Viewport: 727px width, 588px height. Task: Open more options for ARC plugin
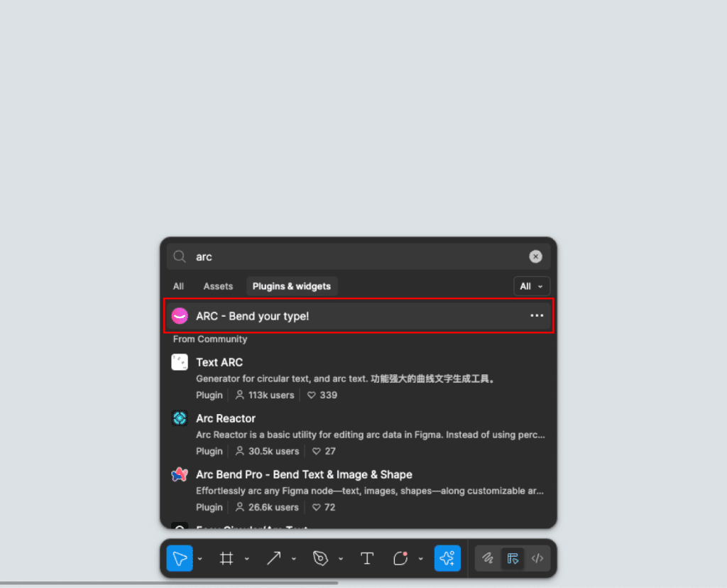537,316
